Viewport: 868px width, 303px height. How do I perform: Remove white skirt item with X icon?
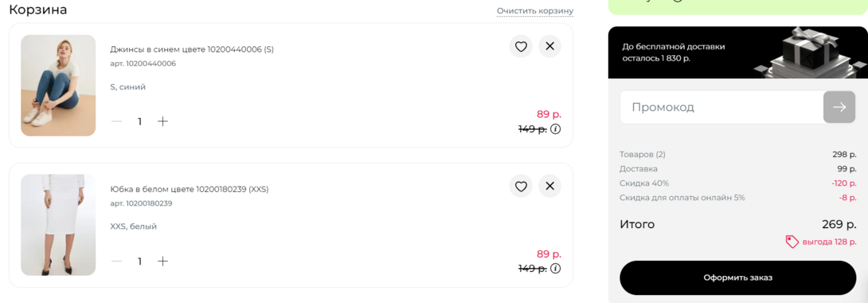point(549,186)
